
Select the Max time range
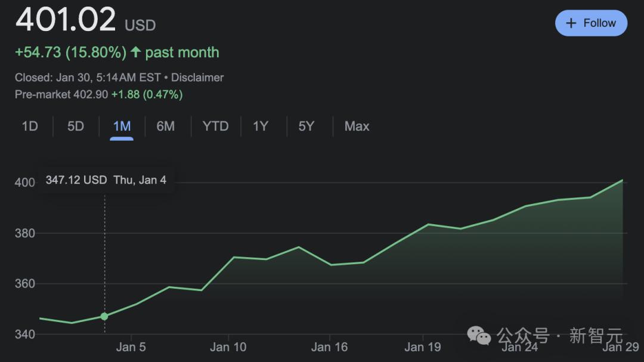[x=357, y=126]
